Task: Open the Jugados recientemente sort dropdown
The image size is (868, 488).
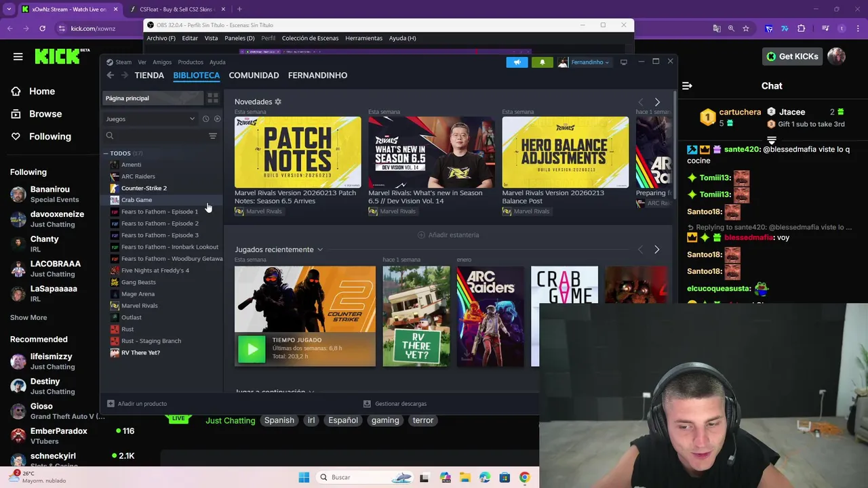Action: click(320, 249)
